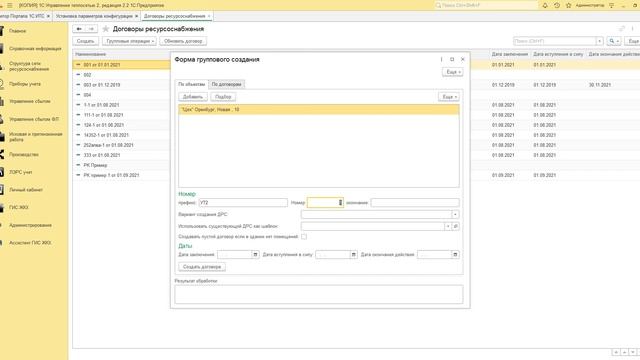
Task: Close the Установка параметров конфигурации tab
Action: click(136, 16)
